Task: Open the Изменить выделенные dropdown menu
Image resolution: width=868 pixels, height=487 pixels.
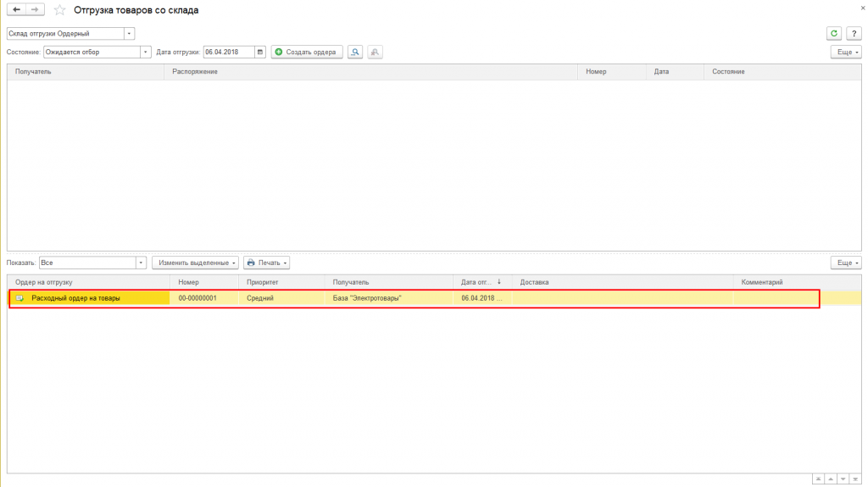Action: [x=196, y=263]
